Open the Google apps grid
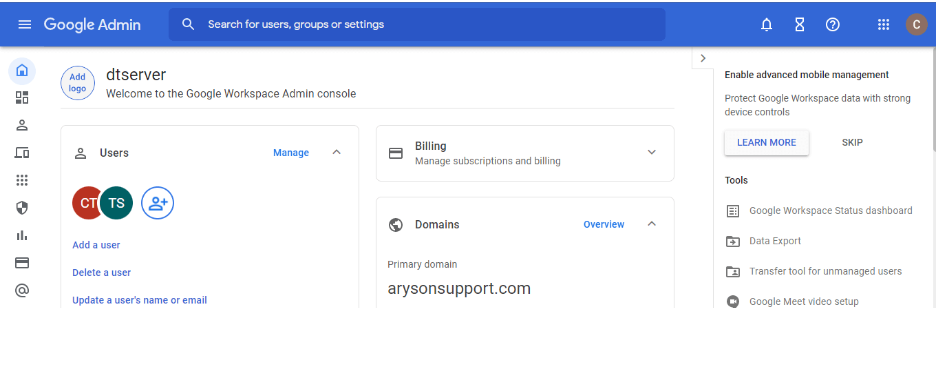This screenshot has height=381, width=937. [883, 24]
